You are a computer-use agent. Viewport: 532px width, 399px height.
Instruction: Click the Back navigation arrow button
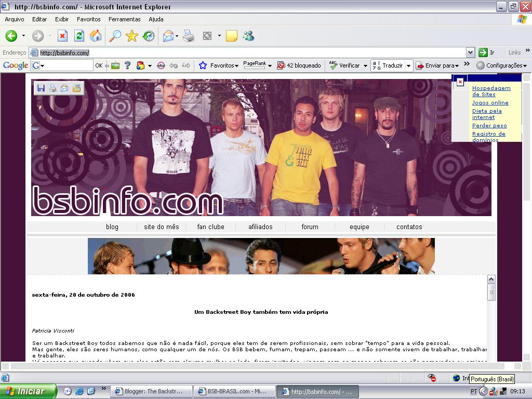click(x=11, y=36)
